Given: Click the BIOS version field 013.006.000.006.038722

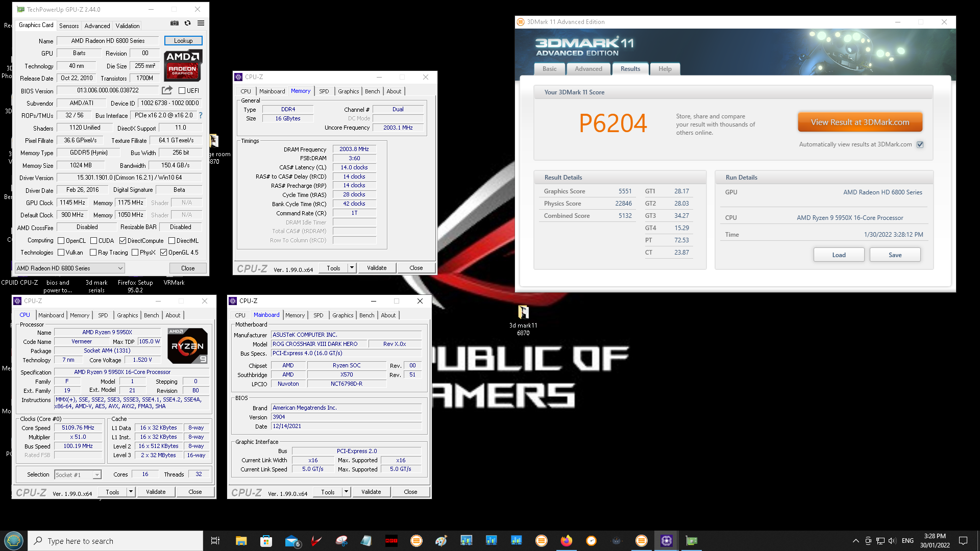Looking at the screenshot, I should pos(108,90).
